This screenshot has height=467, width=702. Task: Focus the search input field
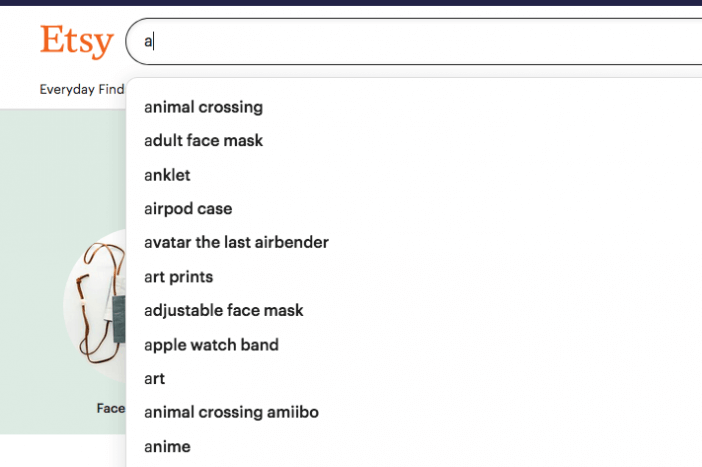[414, 42]
